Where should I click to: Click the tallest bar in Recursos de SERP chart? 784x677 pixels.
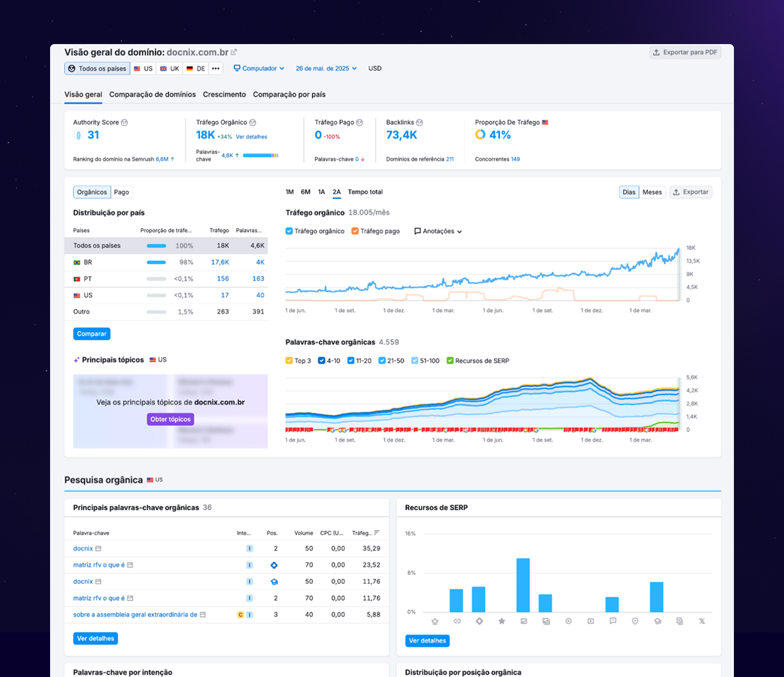coord(523,585)
